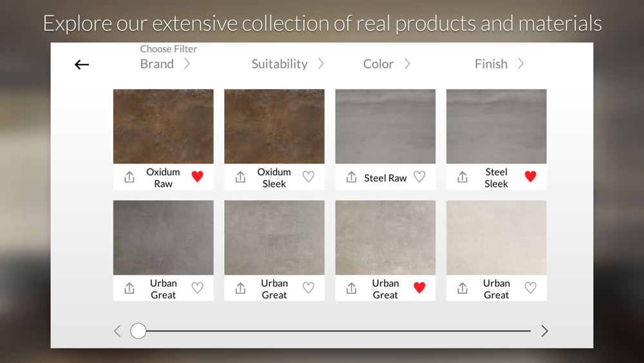Share the Oxidum Raw material
This screenshot has height=363, width=644.
(x=129, y=177)
